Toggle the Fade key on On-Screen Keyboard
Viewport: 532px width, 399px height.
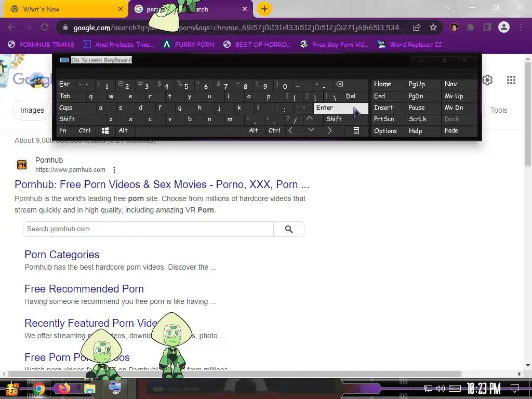(x=460, y=130)
